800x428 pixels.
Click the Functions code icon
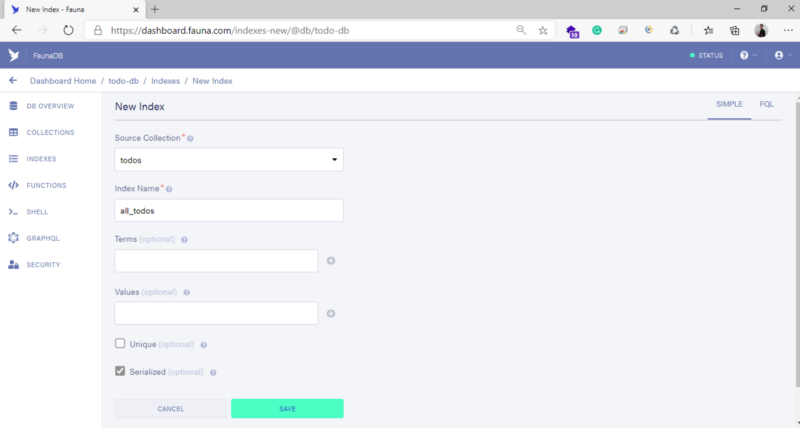14,185
